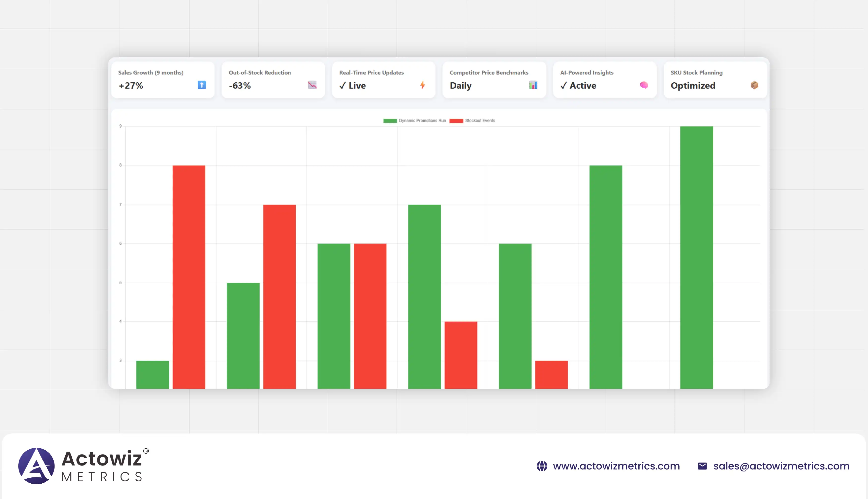
Task: Click the green Dynamic Promotions legend swatch
Action: point(390,121)
